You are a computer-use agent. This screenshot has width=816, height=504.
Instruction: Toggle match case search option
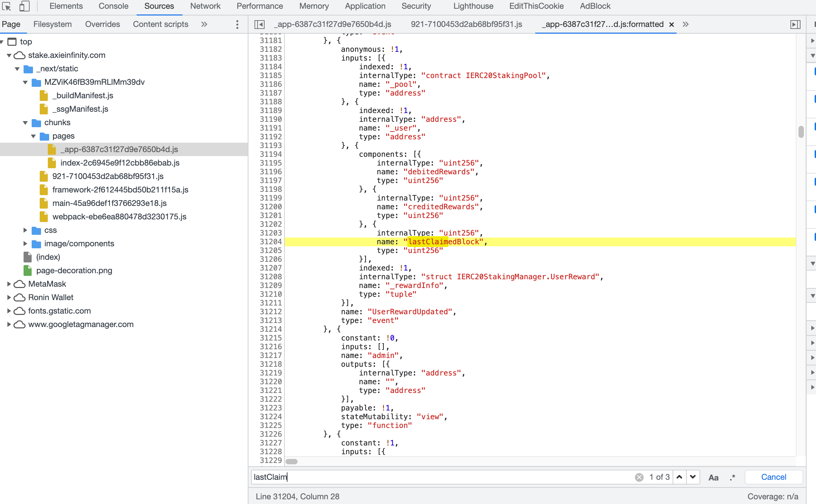tap(713, 477)
